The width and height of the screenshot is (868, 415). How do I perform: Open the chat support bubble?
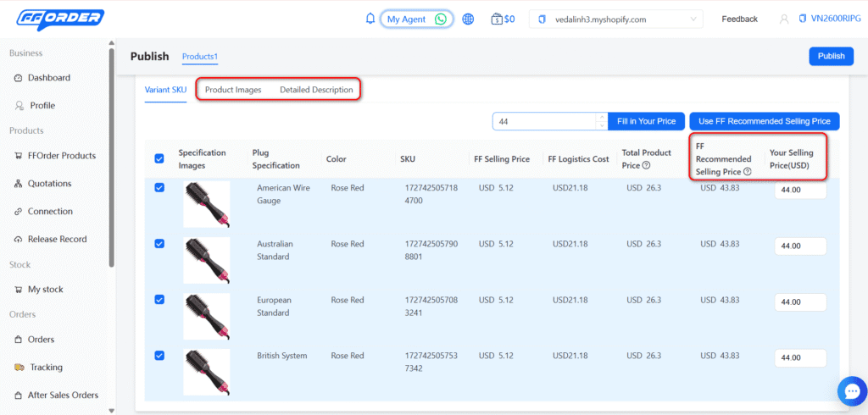(x=852, y=391)
